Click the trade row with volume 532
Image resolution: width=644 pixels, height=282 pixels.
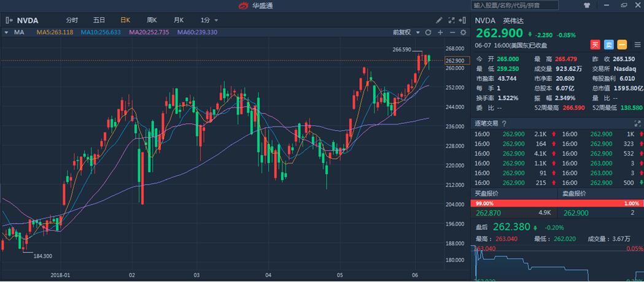601,154
